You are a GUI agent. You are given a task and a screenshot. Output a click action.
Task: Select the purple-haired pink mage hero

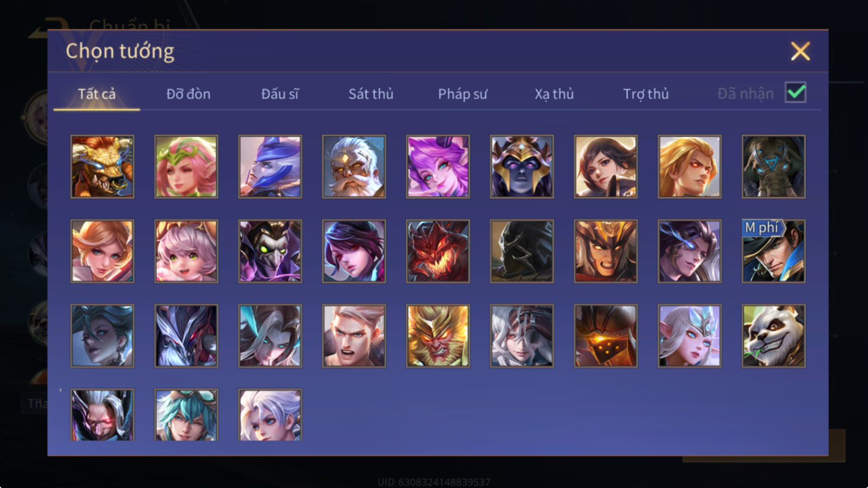point(438,167)
